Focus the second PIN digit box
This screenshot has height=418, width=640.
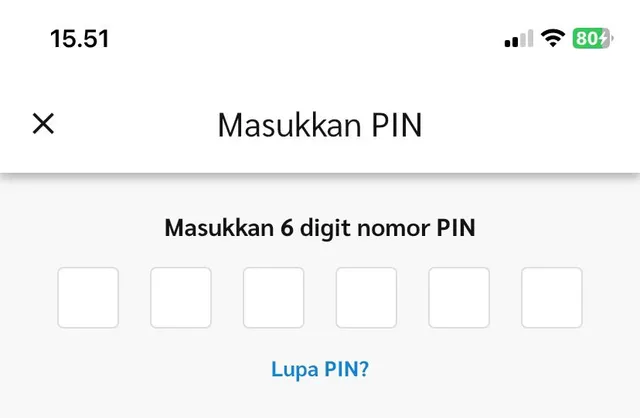pyautogui.click(x=181, y=298)
